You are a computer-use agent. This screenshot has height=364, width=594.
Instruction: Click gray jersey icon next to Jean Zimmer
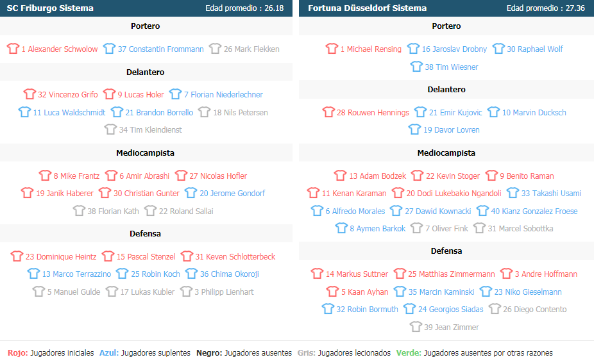416,327
